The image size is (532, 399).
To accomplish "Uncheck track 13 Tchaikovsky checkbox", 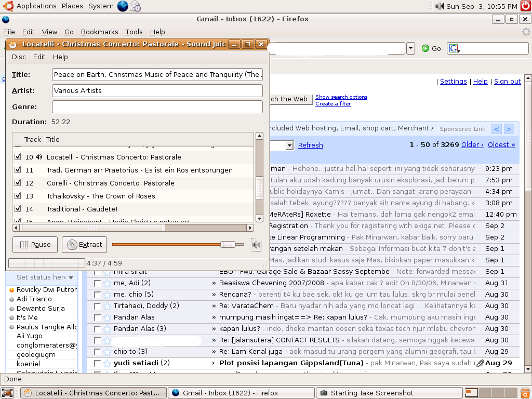I will pos(18,196).
